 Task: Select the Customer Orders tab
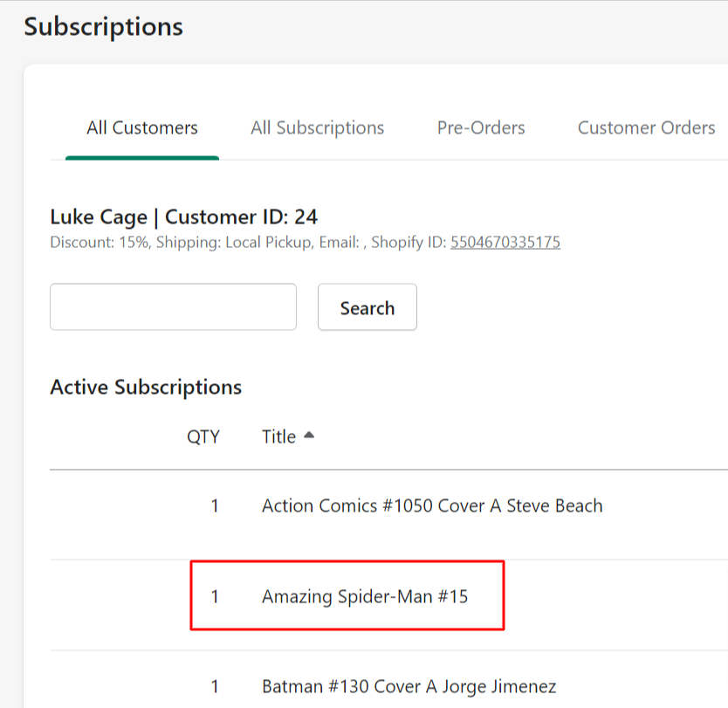tap(646, 128)
